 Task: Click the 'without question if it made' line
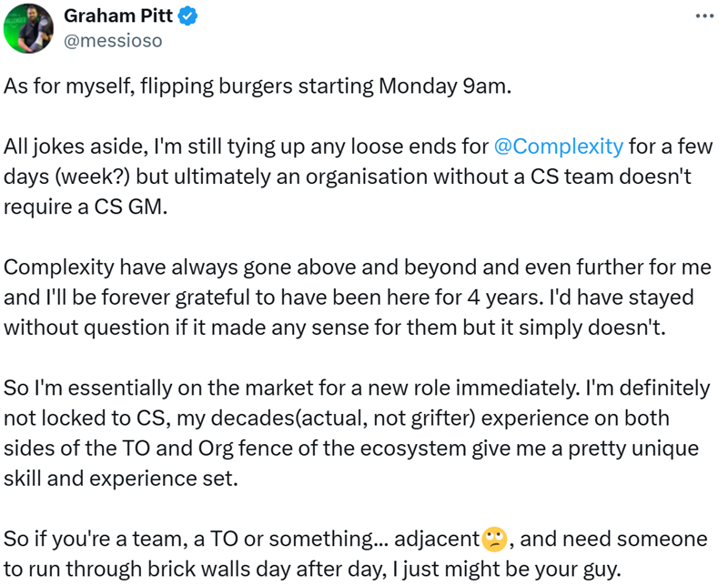click(x=335, y=328)
